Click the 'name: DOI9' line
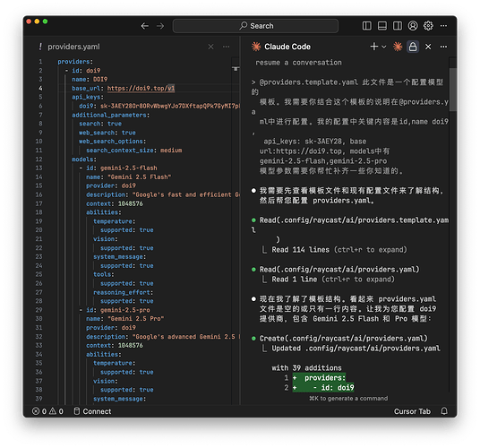This screenshot has width=480, height=448. (90, 80)
